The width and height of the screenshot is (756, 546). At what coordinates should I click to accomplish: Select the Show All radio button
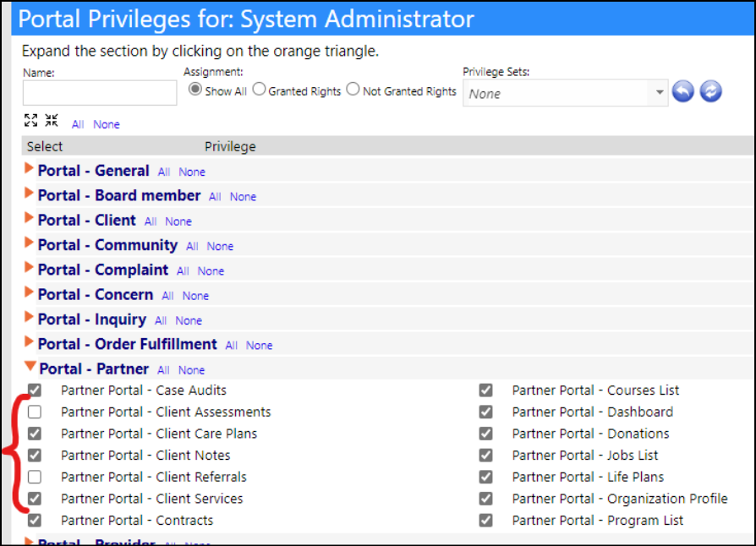[x=194, y=90]
